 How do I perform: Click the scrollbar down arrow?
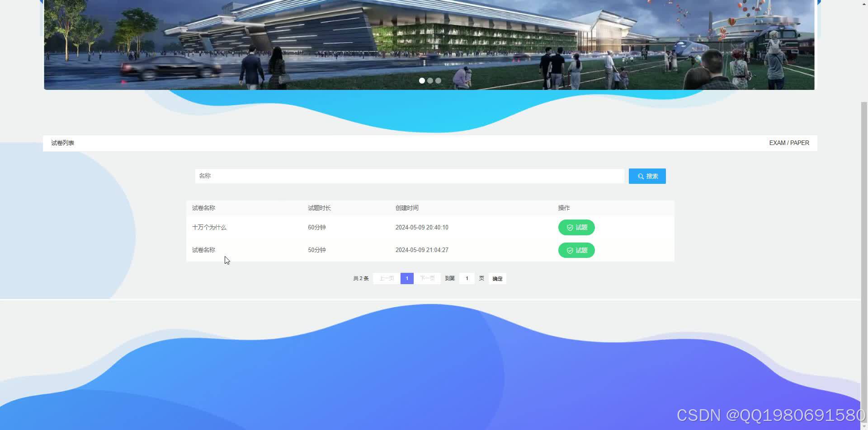coord(864,426)
